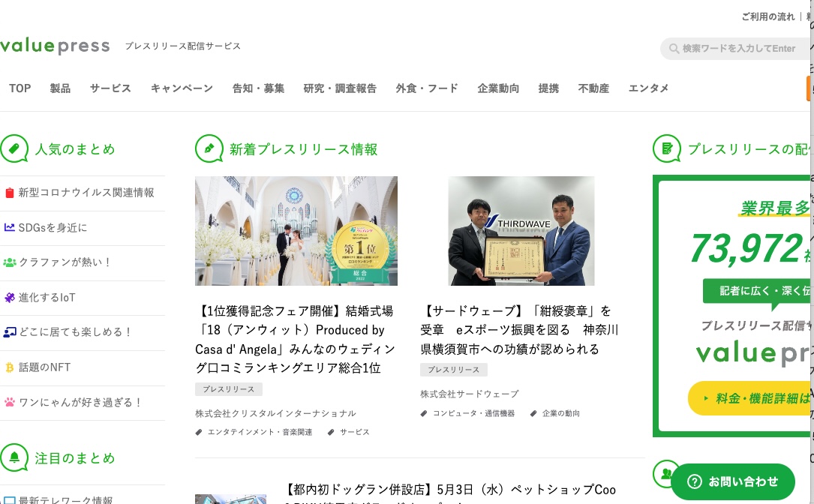This screenshot has height=504, width=814.
Task: Switch to the TOP navigation tab
Action: (20, 88)
